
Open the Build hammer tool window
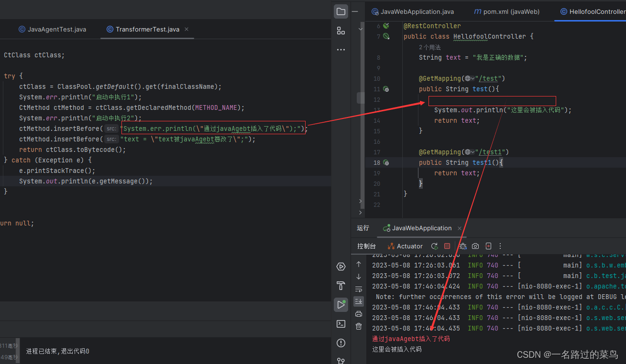point(341,286)
